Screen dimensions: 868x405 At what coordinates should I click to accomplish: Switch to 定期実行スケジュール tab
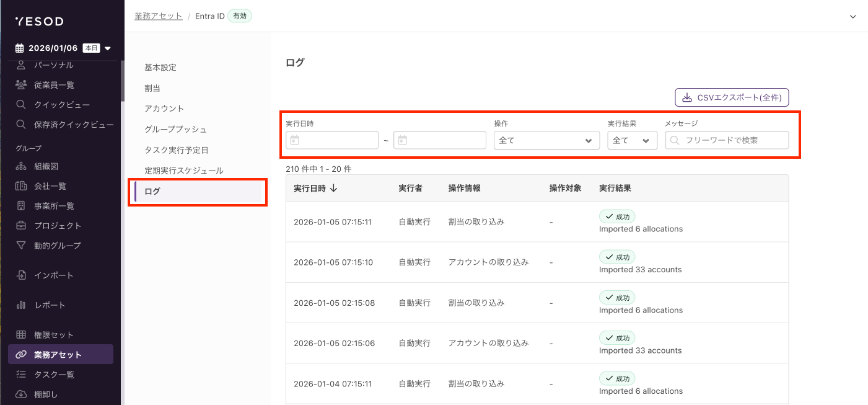(x=183, y=171)
